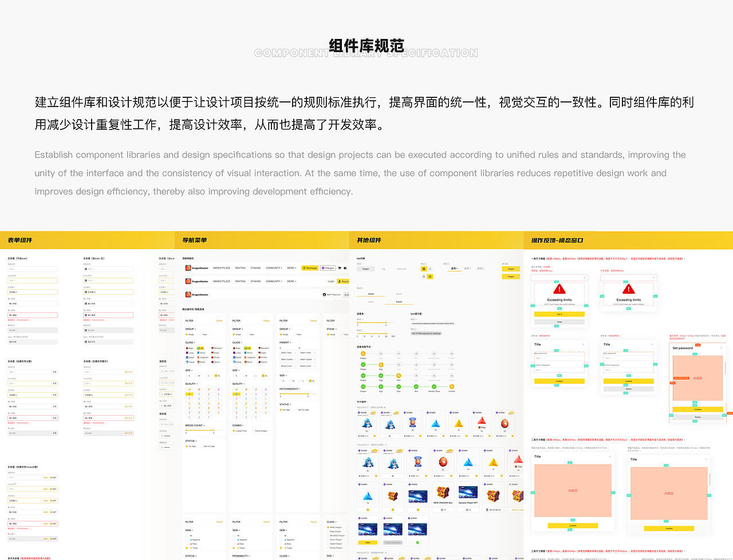733x560 pixels.
Task: Expand COMMUNITY dropdown in the Recharge nav bar
Action: point(274,268)
